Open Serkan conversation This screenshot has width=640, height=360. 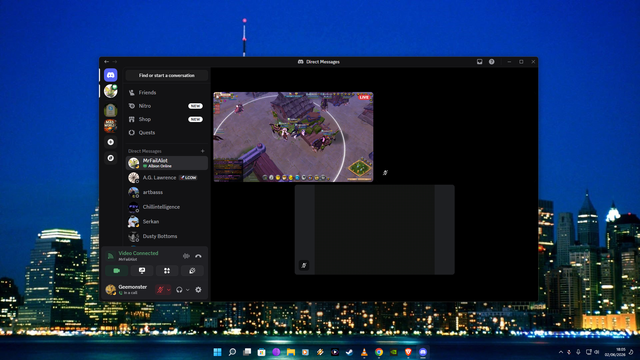click(167, 222)
